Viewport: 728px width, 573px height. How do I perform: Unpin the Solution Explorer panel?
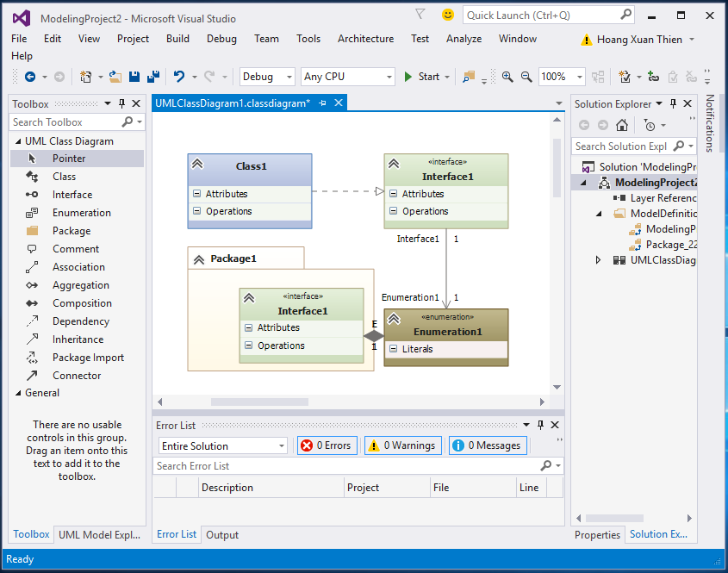click(x=673, y=103)
